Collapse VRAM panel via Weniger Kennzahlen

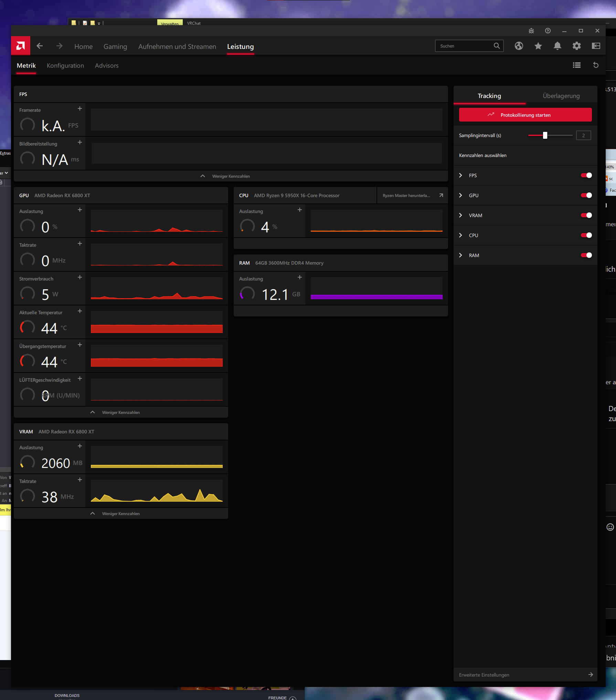(x=121, y=513)
